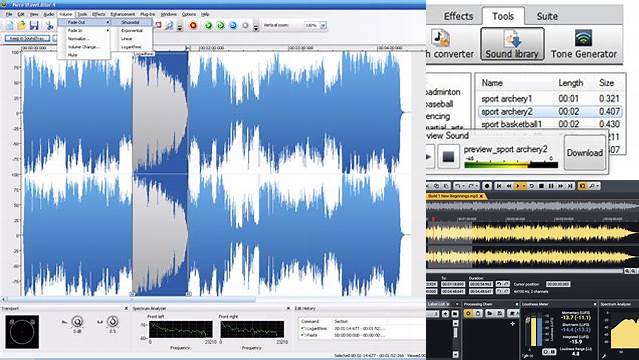
Task: Close the New Beginnings.mp3 file tab
Action: coord(481,197)
